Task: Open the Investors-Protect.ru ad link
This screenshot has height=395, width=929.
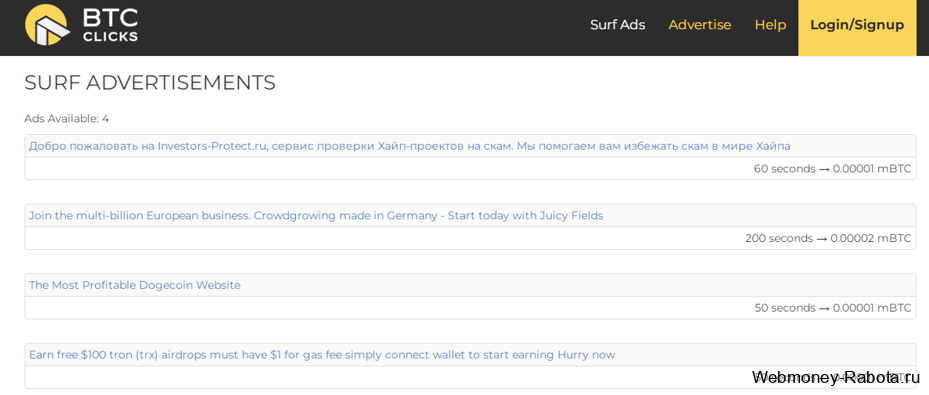Action: [x=409, y=146]
